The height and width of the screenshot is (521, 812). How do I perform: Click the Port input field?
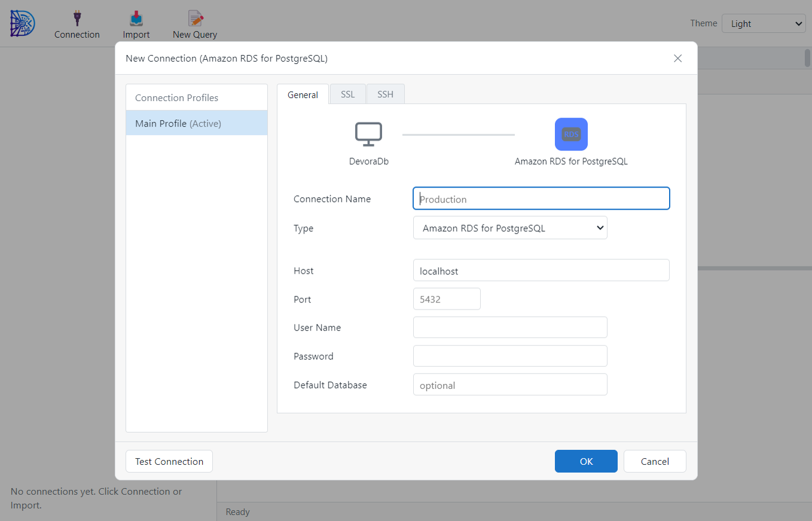pos(447,299)
